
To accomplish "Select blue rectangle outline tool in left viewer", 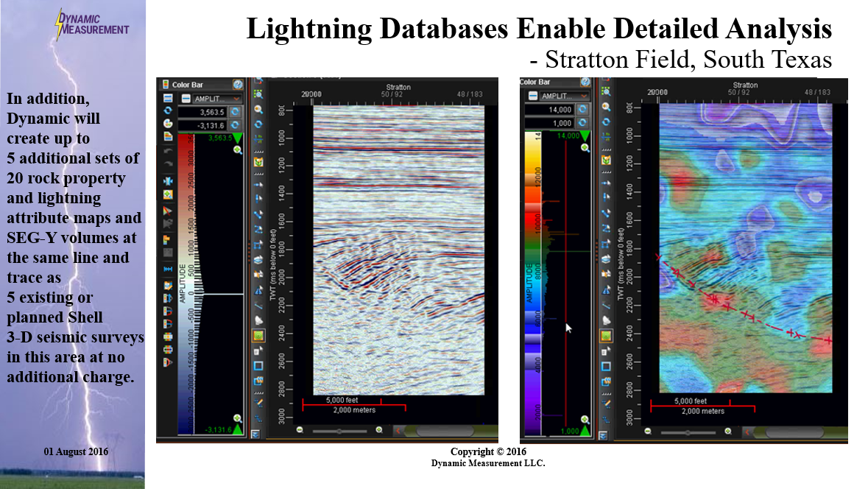I will tap(258, 366).
